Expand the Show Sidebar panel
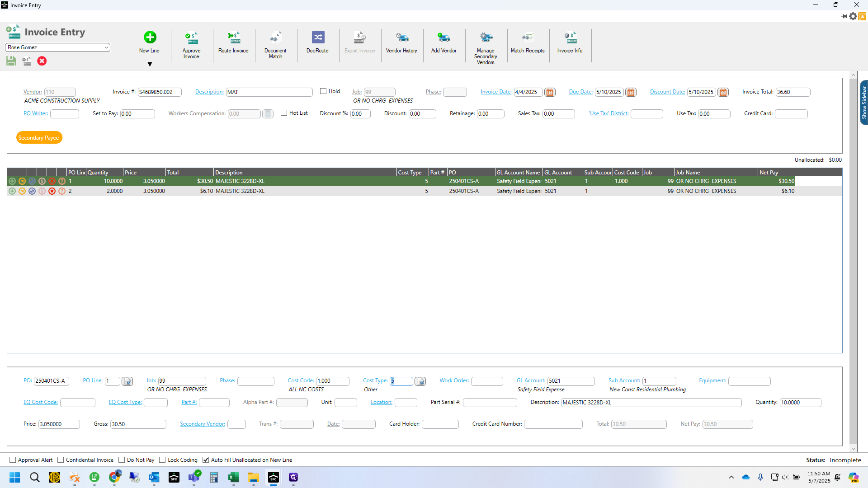This screenshot has height=488, width=868. pos(864,103)
